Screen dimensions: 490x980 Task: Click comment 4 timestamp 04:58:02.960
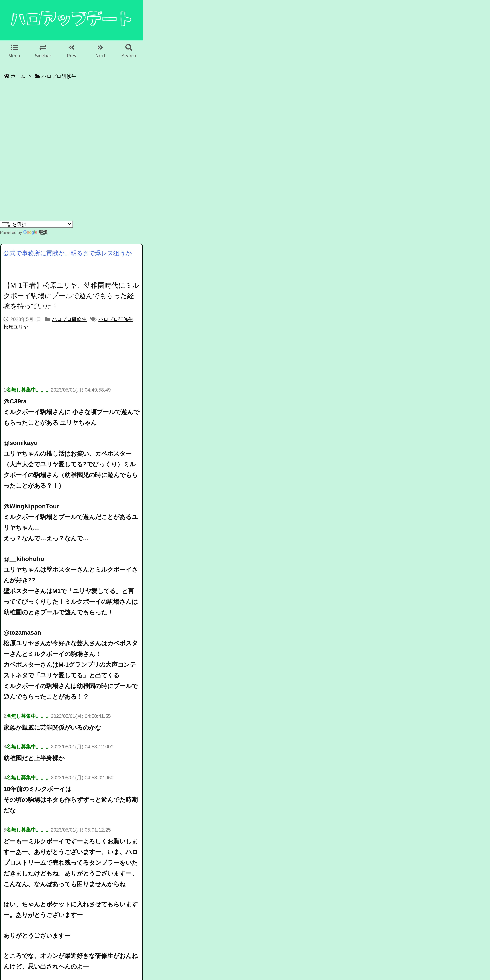point(82,778)
